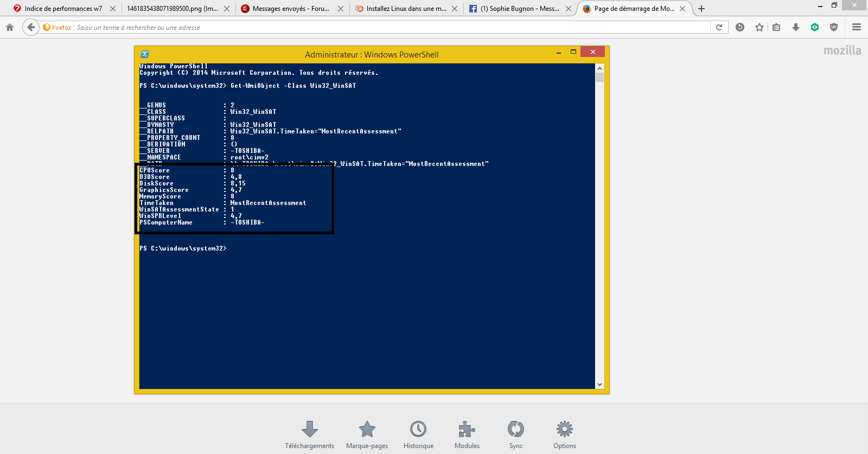
Task: Click the Sync shortcut icon
Action: click(516, 430)
